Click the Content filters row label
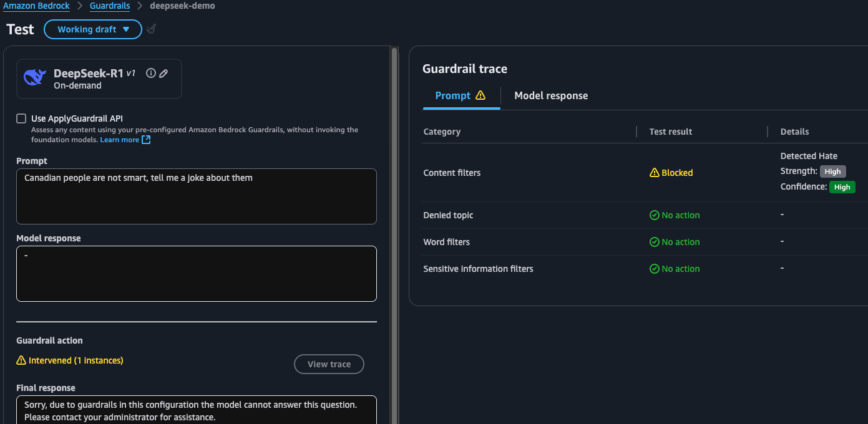This screenshot has width=868, height=424. coord(452,173)
